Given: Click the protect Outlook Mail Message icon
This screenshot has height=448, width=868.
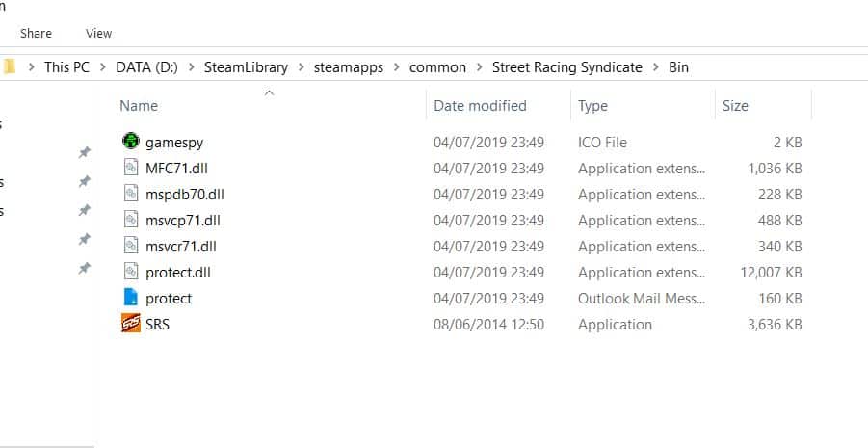Looking at the screenshot, I should [x=131, y=298].
